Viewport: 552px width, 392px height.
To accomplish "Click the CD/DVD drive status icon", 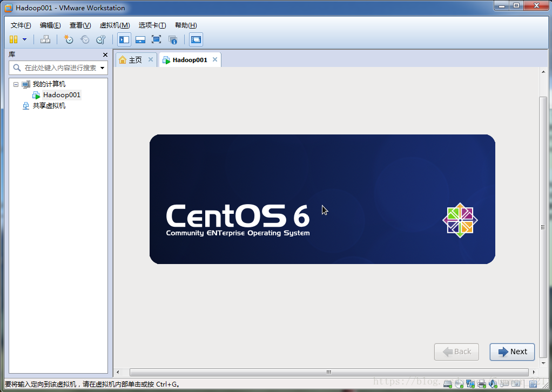I will coord(459,384).
